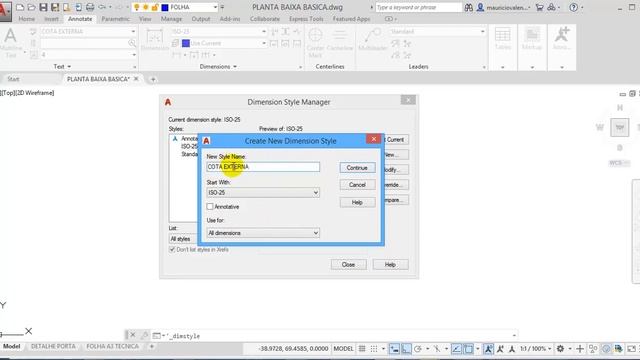Open the Start file tab

click(x=13, y=79)
